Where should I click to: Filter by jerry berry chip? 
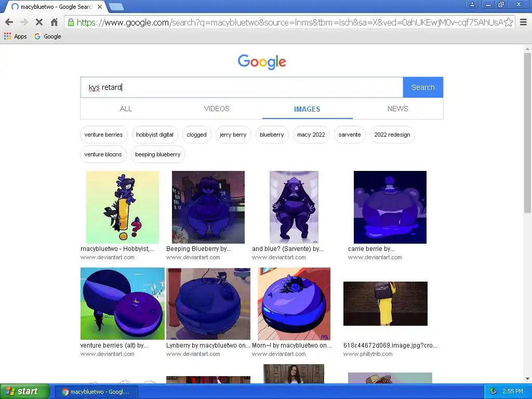tap(233, 135)
